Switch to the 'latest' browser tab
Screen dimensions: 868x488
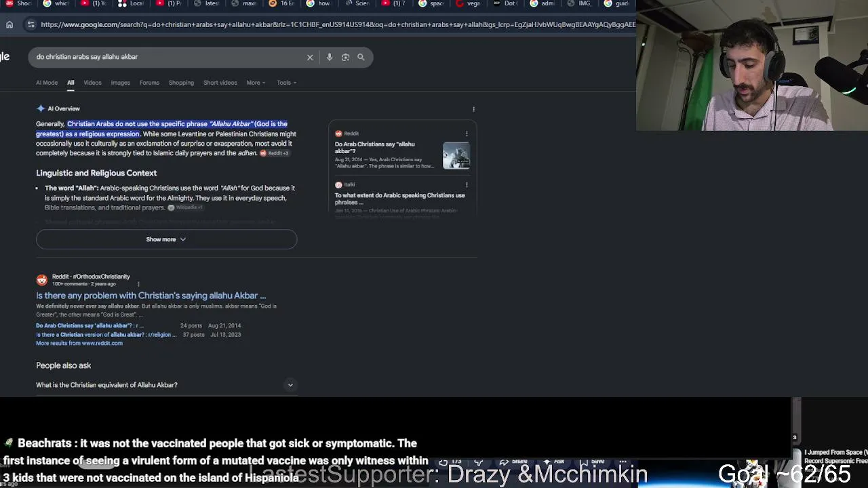tap(206, 3)
